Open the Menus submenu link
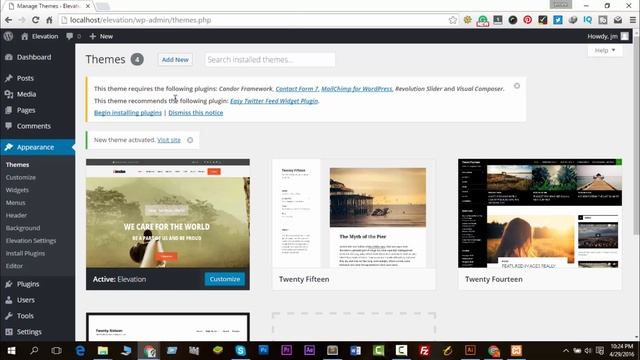 point(16,202)
